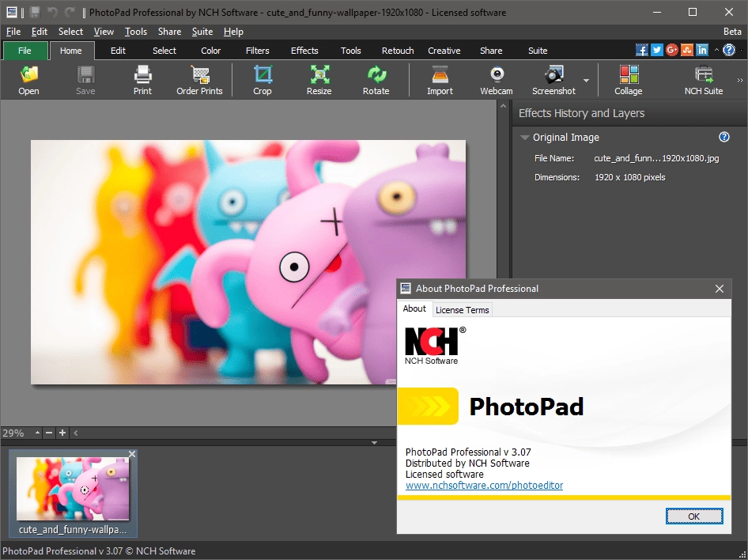748x560 pixels.
Task: Show more toolbar items via double chevron
Action: [740, 80]
